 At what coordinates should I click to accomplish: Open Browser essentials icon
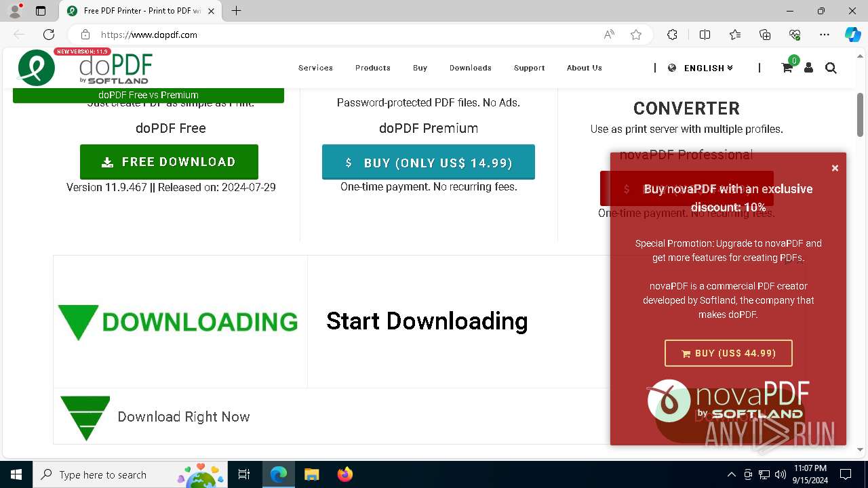[x=795, y=35]
